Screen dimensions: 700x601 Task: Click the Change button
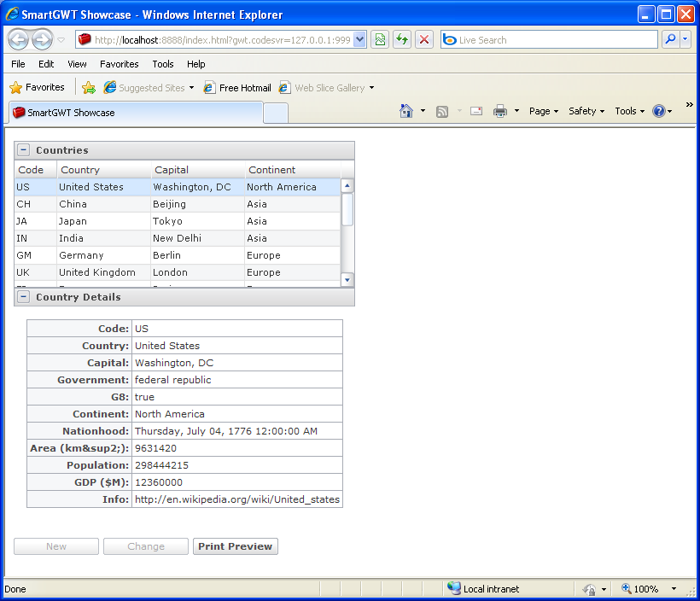coord(146,546)
